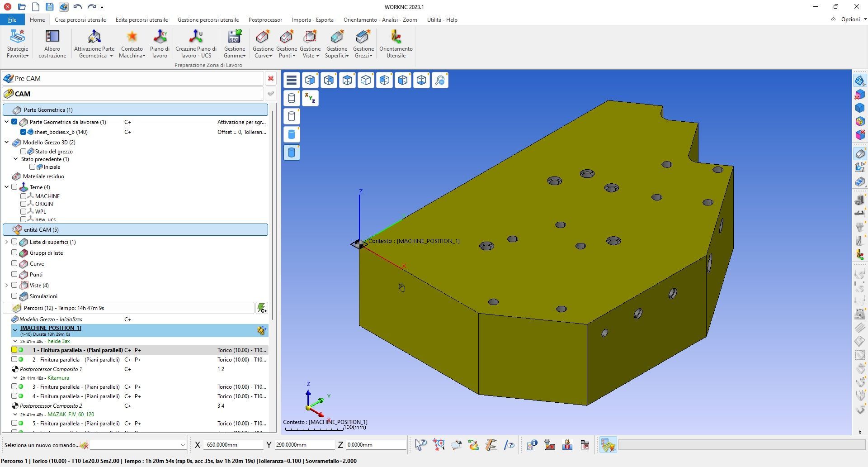
Task: Click Piano di lavoro icon
Action: click(x=160, y=36)
